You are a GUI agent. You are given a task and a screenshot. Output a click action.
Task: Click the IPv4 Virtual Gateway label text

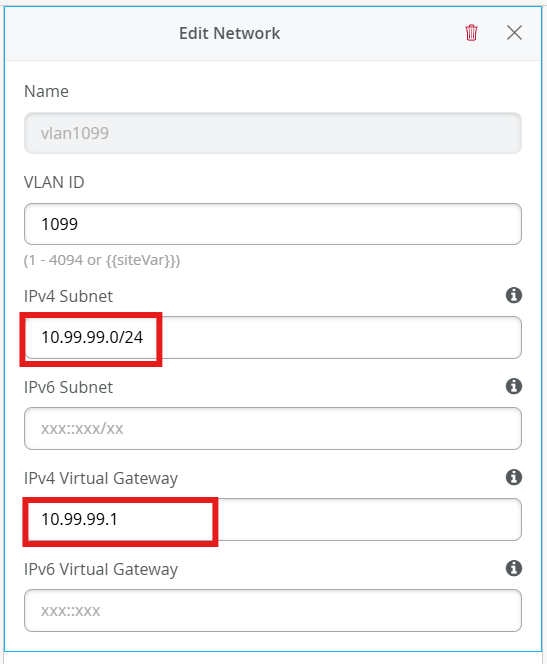tap(101, 478)
